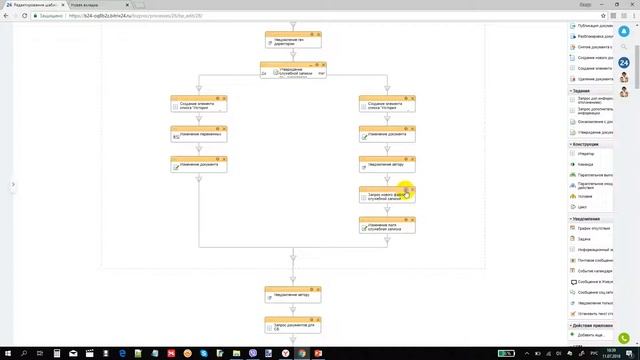Go back with browser back arrow

(6, 16)
